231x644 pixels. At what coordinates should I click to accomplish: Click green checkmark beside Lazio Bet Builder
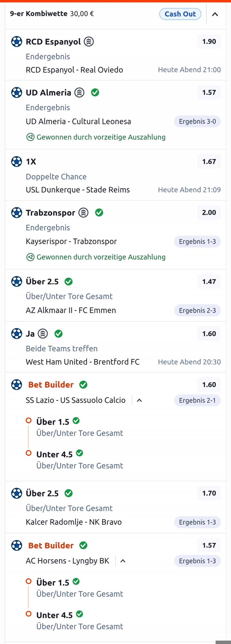tap(83, 385)
